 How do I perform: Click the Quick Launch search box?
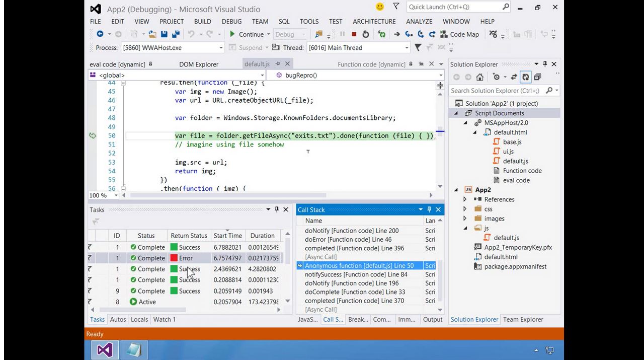pos(458,7)
